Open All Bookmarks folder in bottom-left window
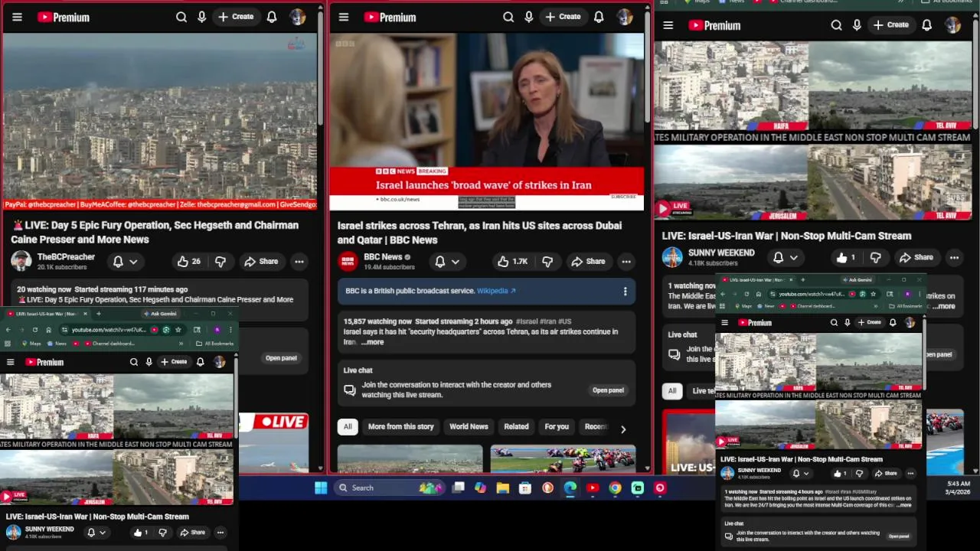Viewport: 980px width, 551px height. (x=215, y=344)
